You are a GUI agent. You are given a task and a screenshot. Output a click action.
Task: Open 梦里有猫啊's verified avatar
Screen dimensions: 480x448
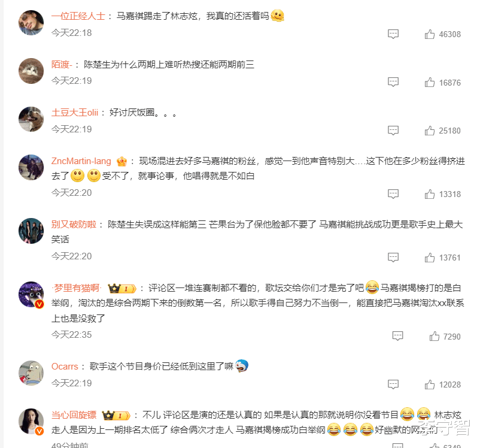click(31, 294)
